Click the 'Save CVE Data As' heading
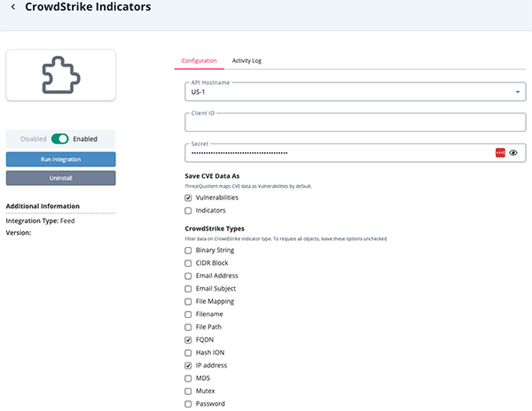Viewport: 532px width, 411px height. point(212,176)
